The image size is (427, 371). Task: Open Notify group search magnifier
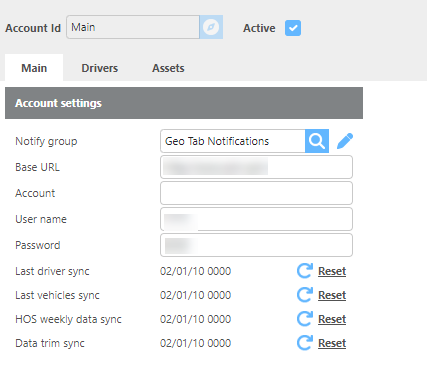317,141
